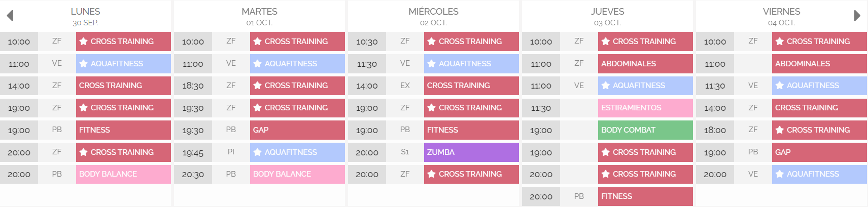Select the Miércoles 02 Oct. day header
868x207 pixels.
pos(433,16)
